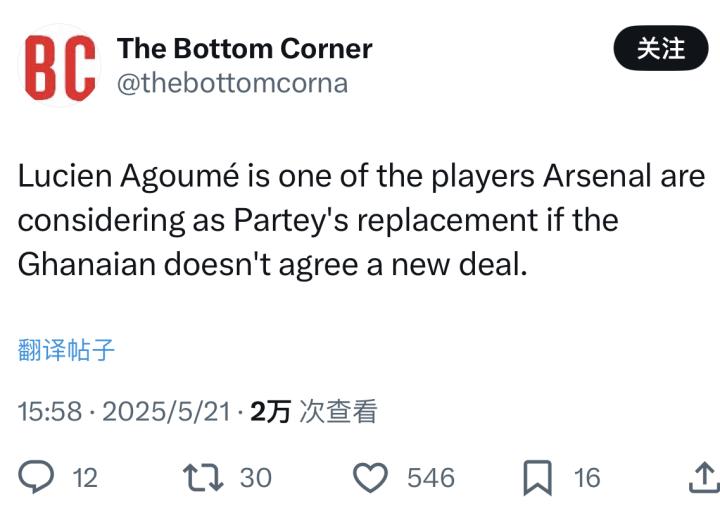Click 翻译帖子 to translate the post
720x523 pixels.
tap(66, 349)
